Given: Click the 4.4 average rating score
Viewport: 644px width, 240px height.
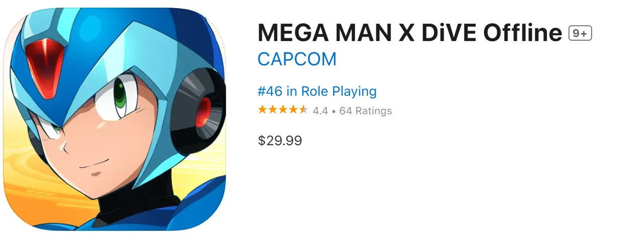Looking at the screenshot, I should (320, 111).
